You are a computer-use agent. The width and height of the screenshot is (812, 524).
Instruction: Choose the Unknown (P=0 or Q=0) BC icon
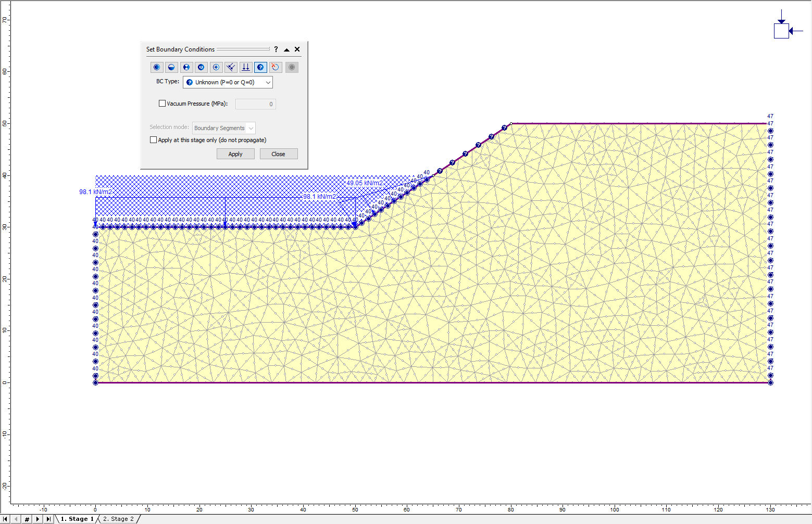coord(260,67)
